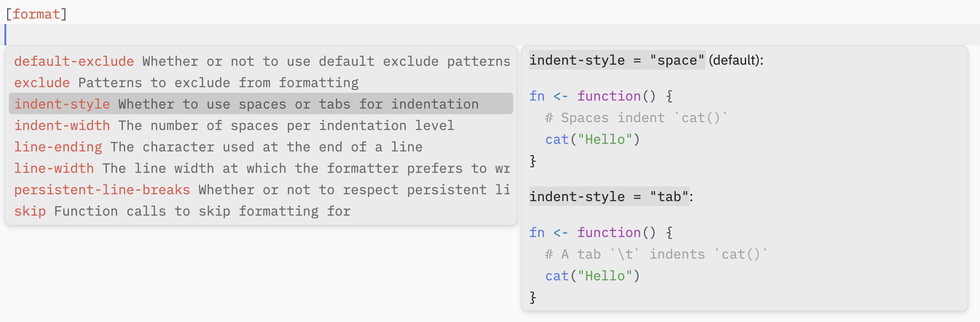Viewport: 980px width, 322px height.
Task: Click the "A tab \t indents" comment line
Action: click(656, 254)
